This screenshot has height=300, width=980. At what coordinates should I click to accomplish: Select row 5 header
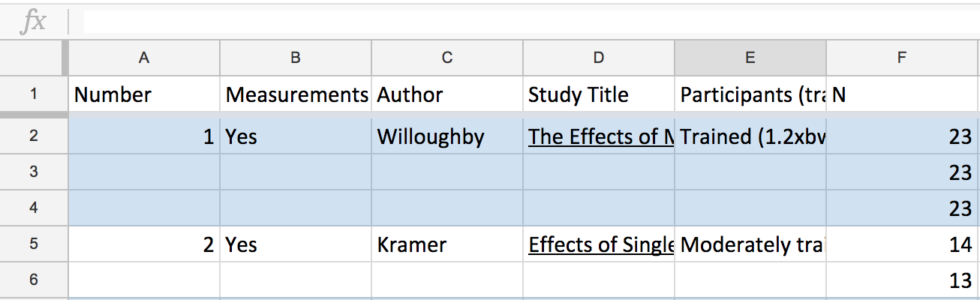pos(34,244)
